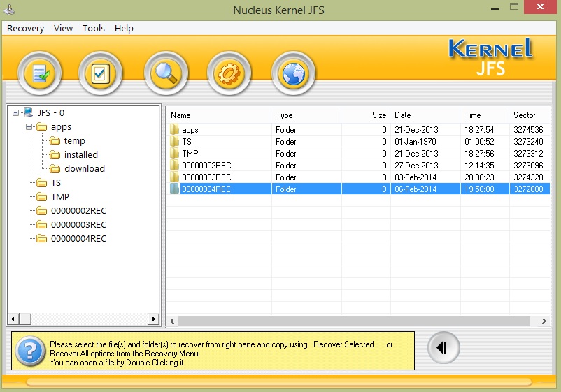Collapse the JFS - 0 root node

(16, 113)
